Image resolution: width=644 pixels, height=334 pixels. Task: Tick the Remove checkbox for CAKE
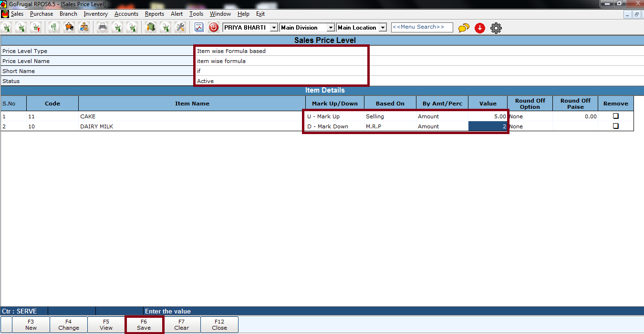tap(615, 116)
